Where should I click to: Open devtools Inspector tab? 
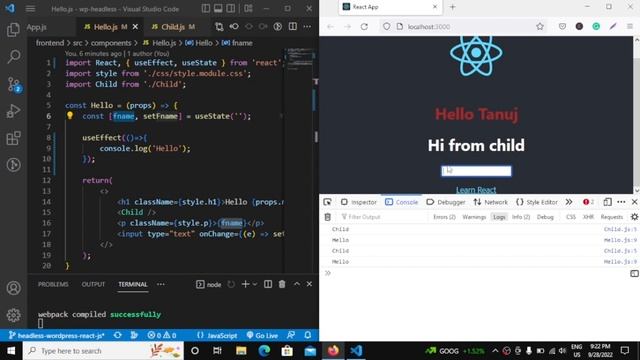coord(359,202)
